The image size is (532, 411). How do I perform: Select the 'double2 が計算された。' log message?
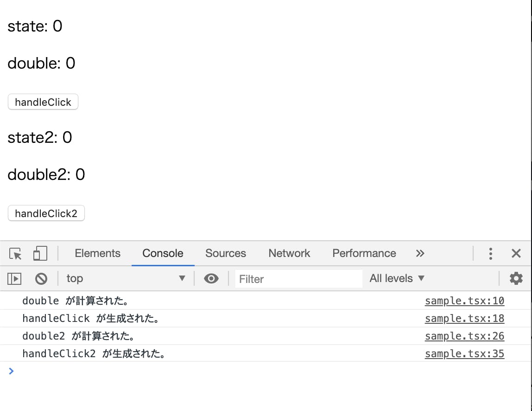click(x=79, y=336)
